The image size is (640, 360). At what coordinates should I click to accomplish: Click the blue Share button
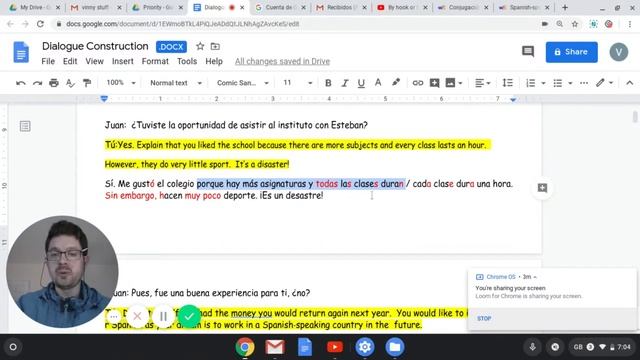click(571, 52)
